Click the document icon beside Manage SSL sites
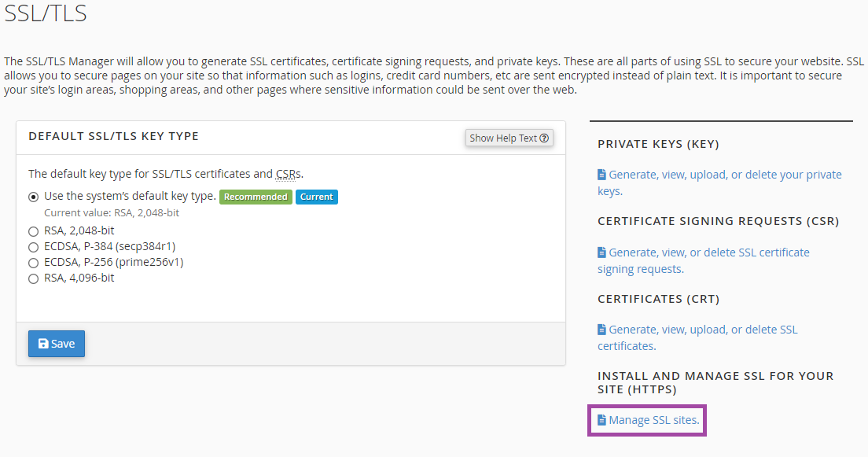The image size is (868, 457). pyautogui.click(x=601, y=420)
